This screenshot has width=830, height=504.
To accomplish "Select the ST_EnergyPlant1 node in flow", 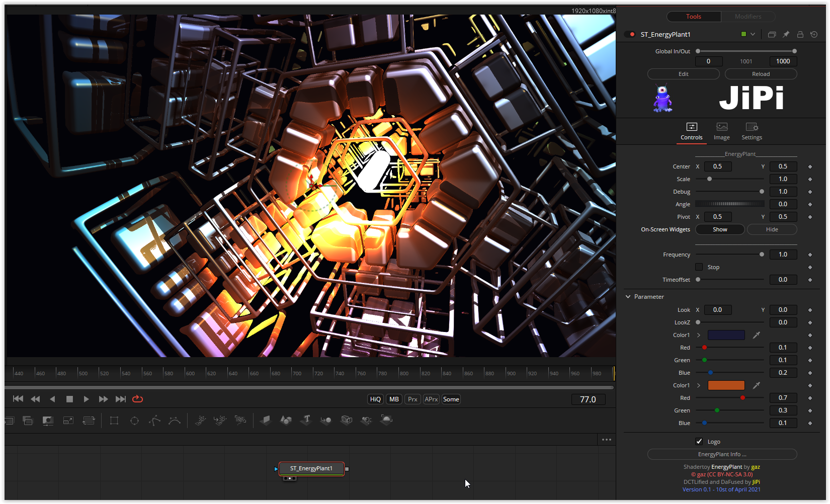I will (x=311, y=469).
